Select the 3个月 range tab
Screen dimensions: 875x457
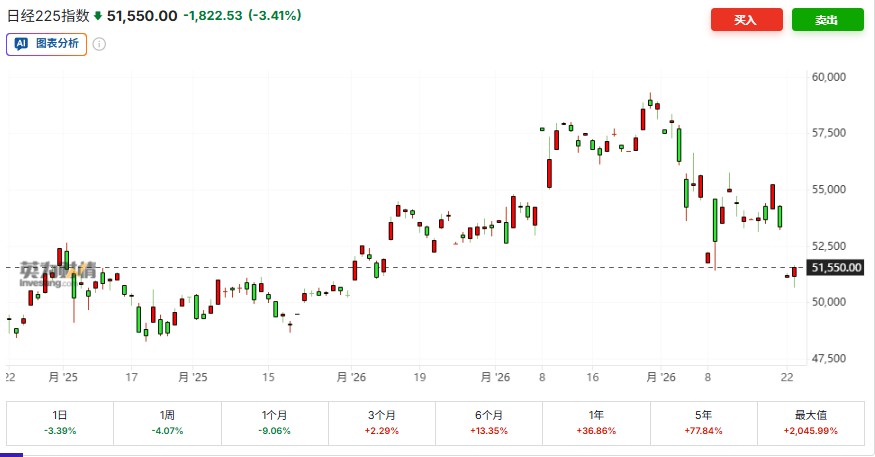pos(381,421)
